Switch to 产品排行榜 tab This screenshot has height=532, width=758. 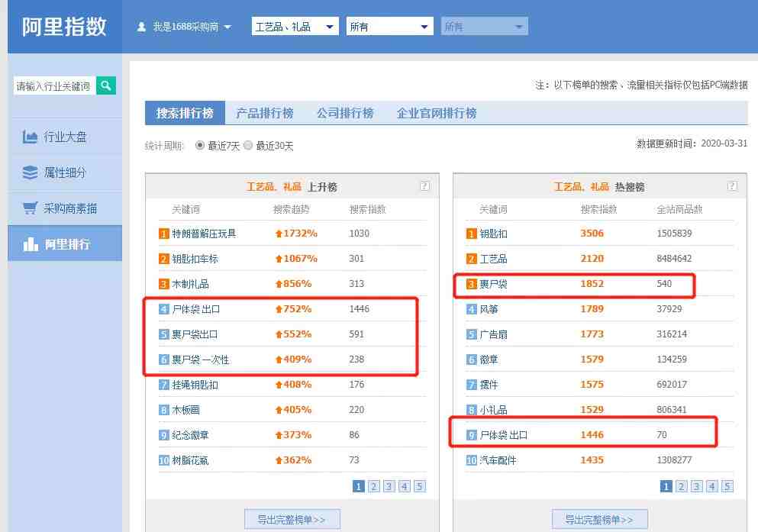point(264,113)
